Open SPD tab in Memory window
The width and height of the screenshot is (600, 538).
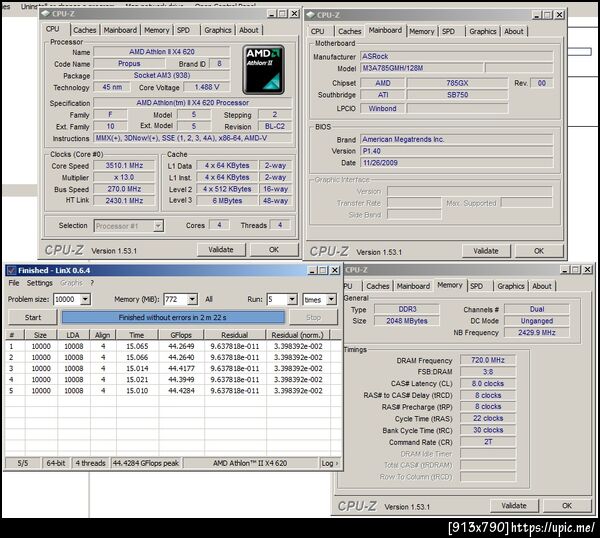[x=476, y=286]
